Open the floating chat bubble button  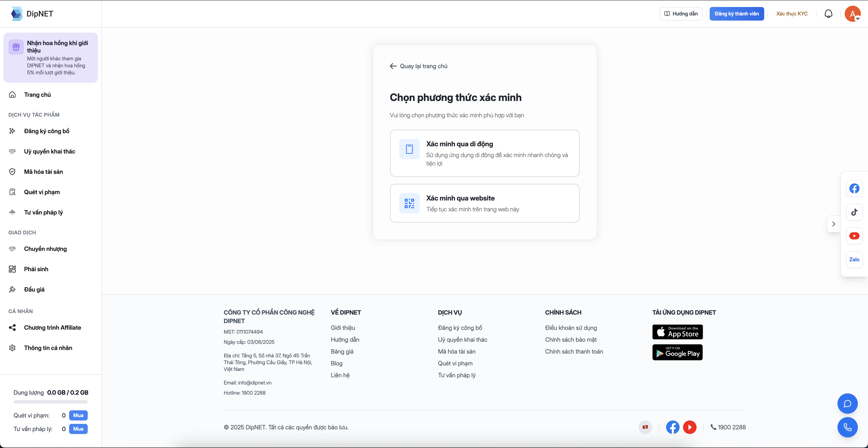847,404
